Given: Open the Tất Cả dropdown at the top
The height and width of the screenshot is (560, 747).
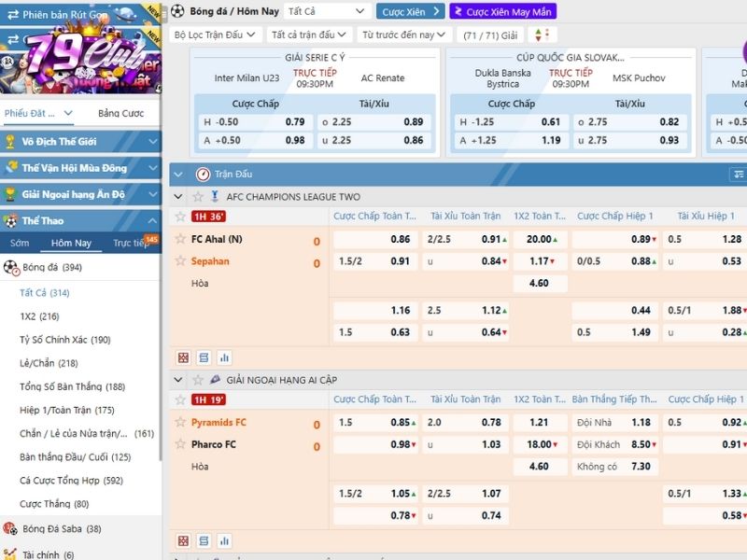Looking at the screenshot, I should click(x=325, y=11).
